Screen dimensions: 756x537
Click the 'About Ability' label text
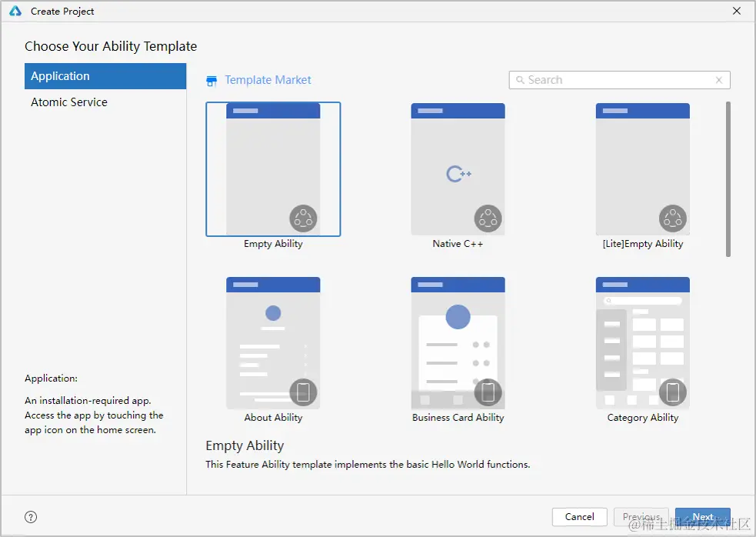click(x=273, y=417)
